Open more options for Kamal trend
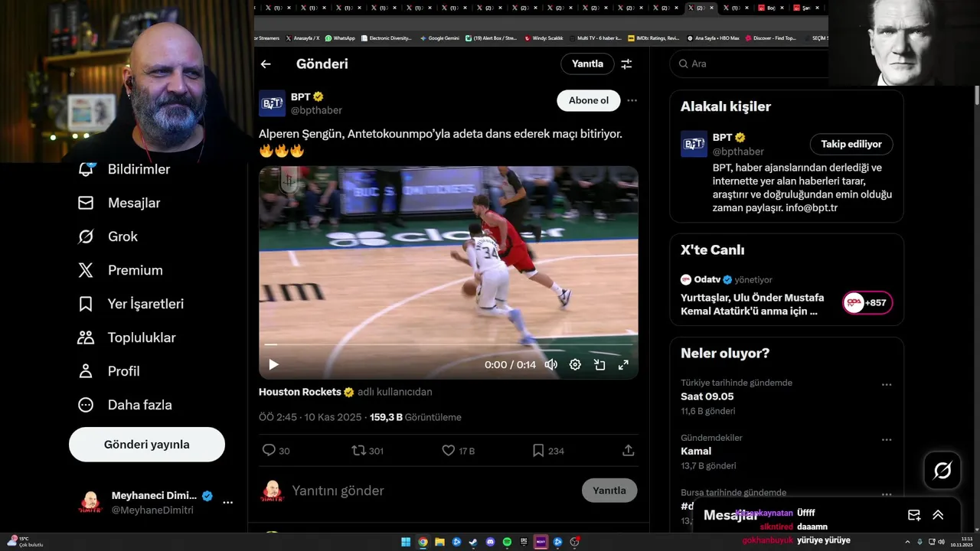Screen dimensions: 980x551 pyautogui.click(x=887, y=440)
